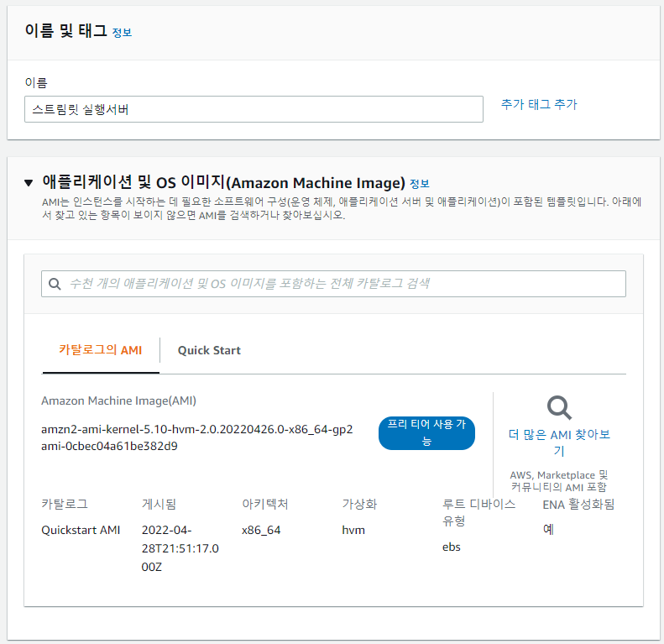
Task: Click the 카탈로그 column label
Action: pos(65,504)
